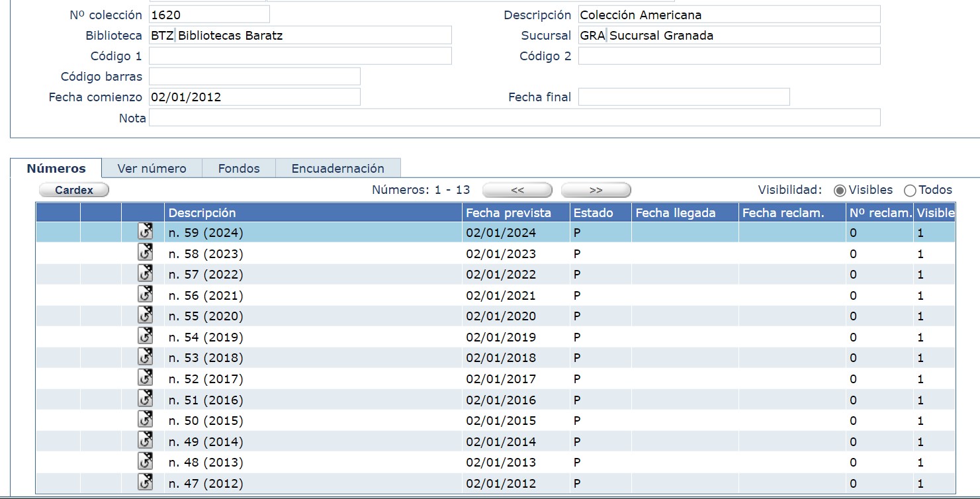The height and width of the screenshot is (499, 980).
Task: Focus the Código barras input field
Action: tap(255, 76)
